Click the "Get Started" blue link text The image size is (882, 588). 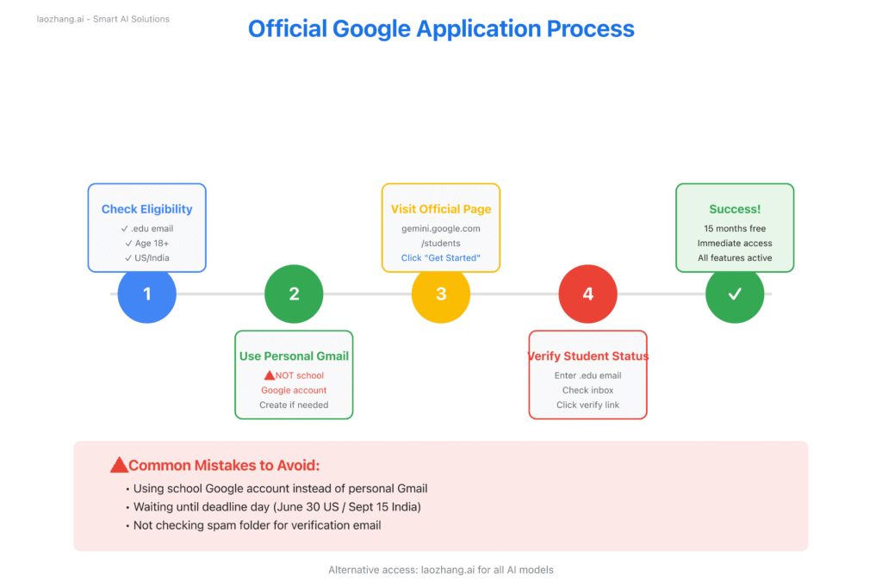441,258
